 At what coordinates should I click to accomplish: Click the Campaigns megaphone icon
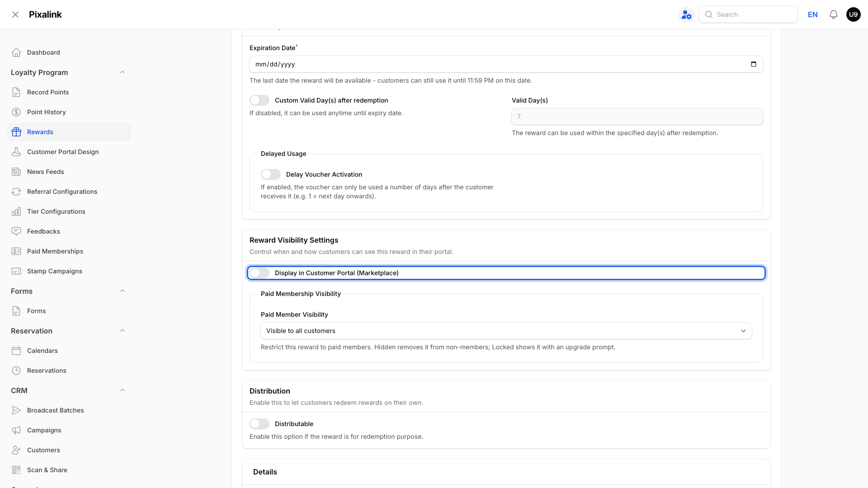point(16,430)
